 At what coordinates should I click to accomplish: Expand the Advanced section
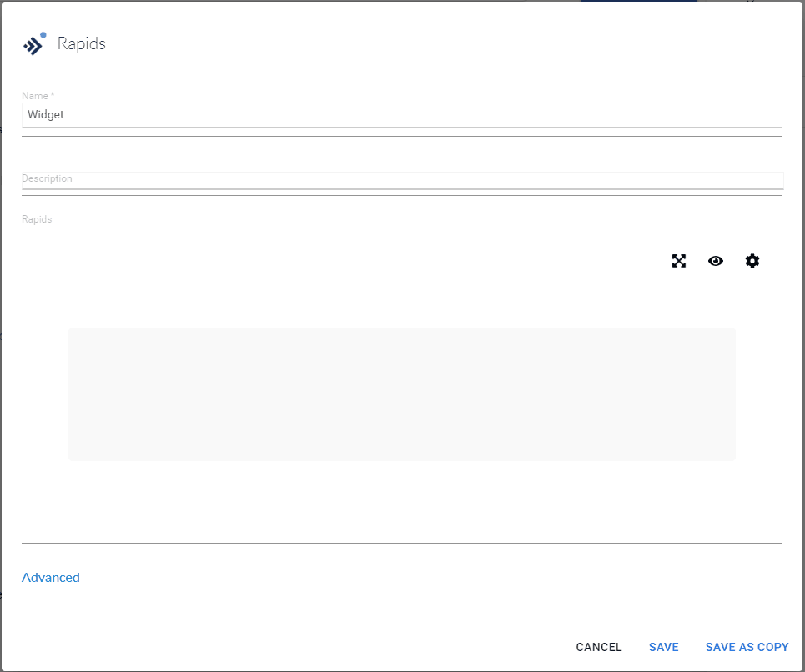(x=51, y=578)
